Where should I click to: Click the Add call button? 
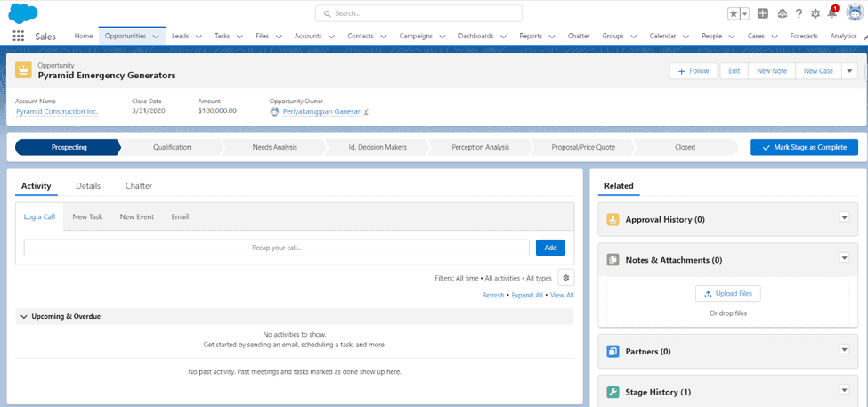click(x=550, y=248)
